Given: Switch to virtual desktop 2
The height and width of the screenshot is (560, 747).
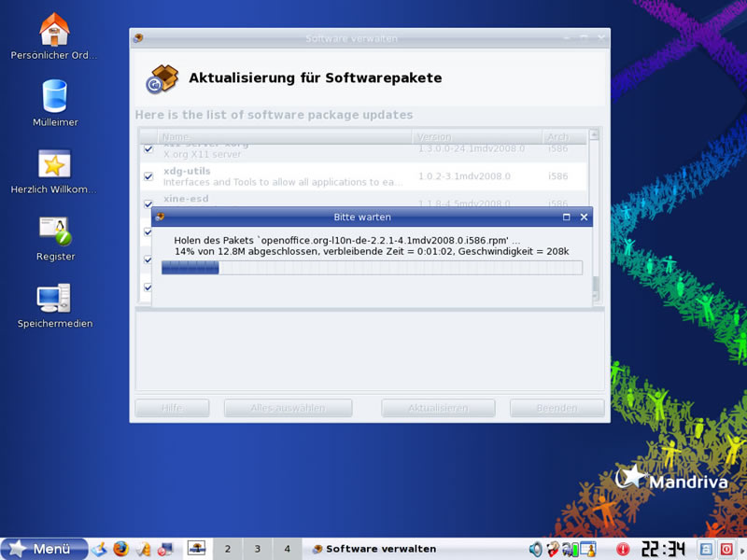Looking at the screenshot, I should (x=228, y=549).
